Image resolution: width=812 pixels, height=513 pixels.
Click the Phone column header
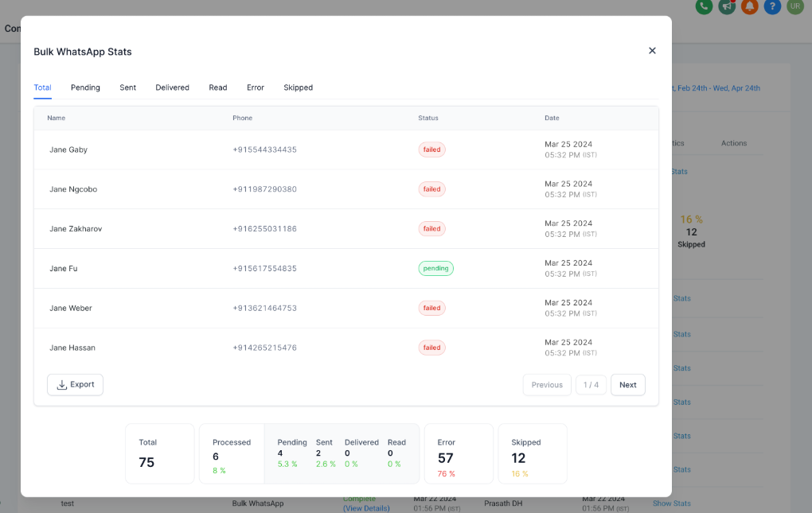(x=242, y=118)
